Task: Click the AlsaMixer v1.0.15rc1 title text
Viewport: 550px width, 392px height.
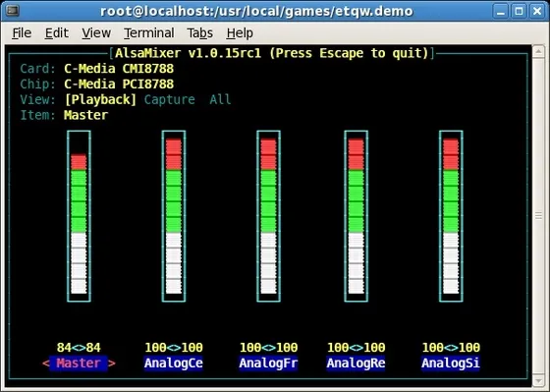Action: (x=188, y=53)
